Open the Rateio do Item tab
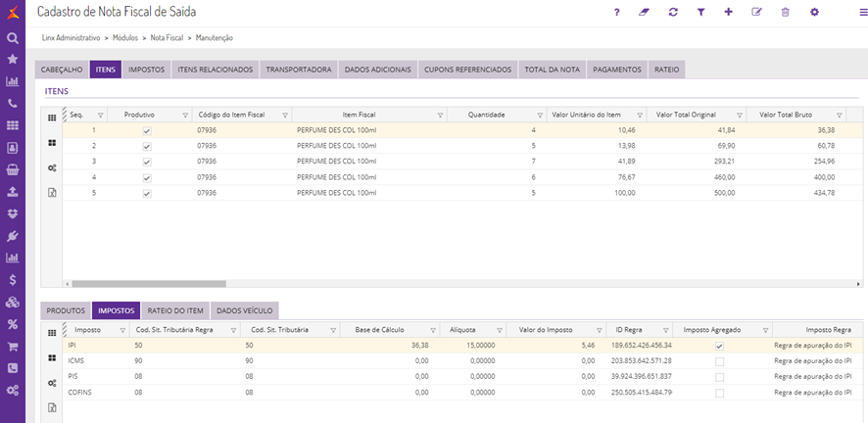The width and height of the screenshot is (868, 423). [173, 310]
